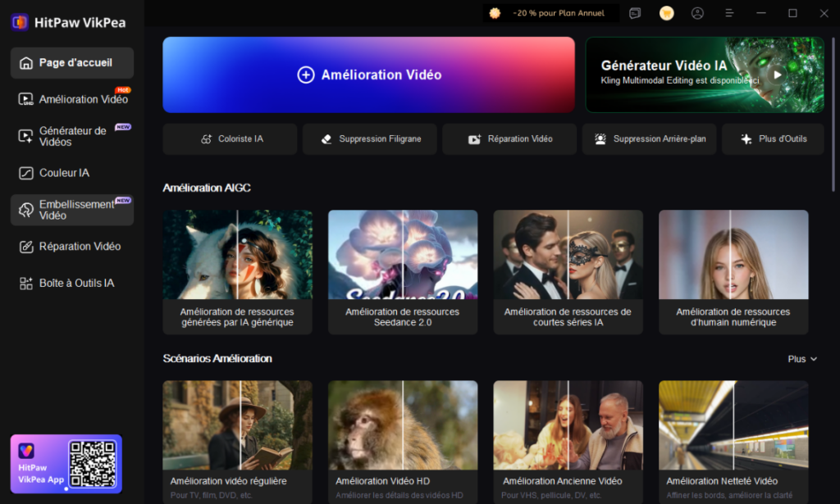840x504 pixels.
Task: Click the Boîte à Outils IA grid icon
Action: point(25,283)
